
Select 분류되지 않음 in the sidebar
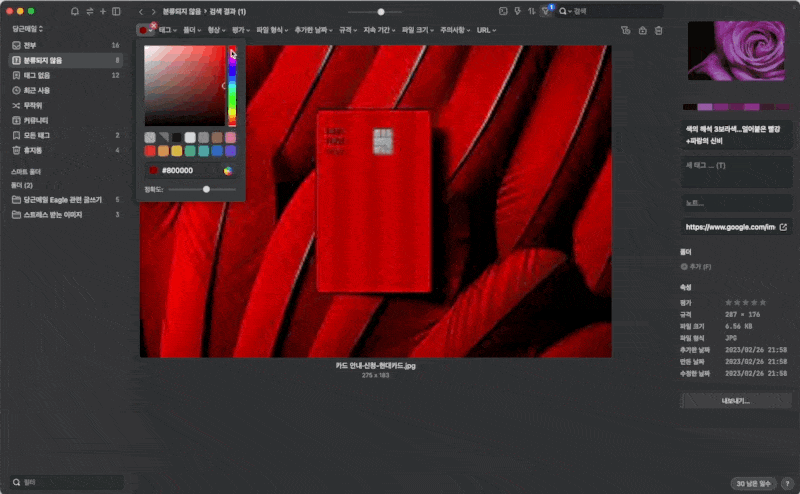[66, 60]
